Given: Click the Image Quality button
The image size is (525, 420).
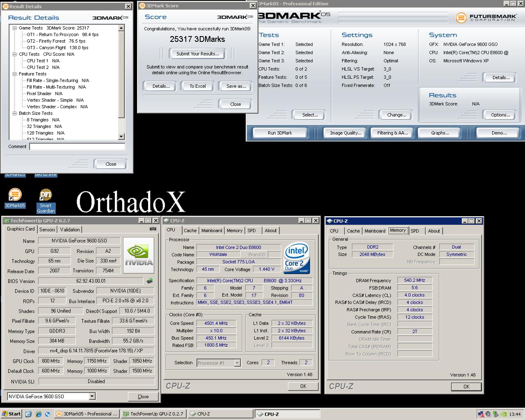Looking at the screenshot, I should [x=345, y=133].
